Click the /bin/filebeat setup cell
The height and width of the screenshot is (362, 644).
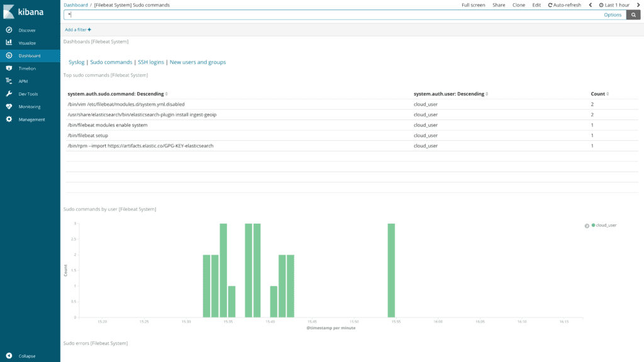[x=88, y=136]
